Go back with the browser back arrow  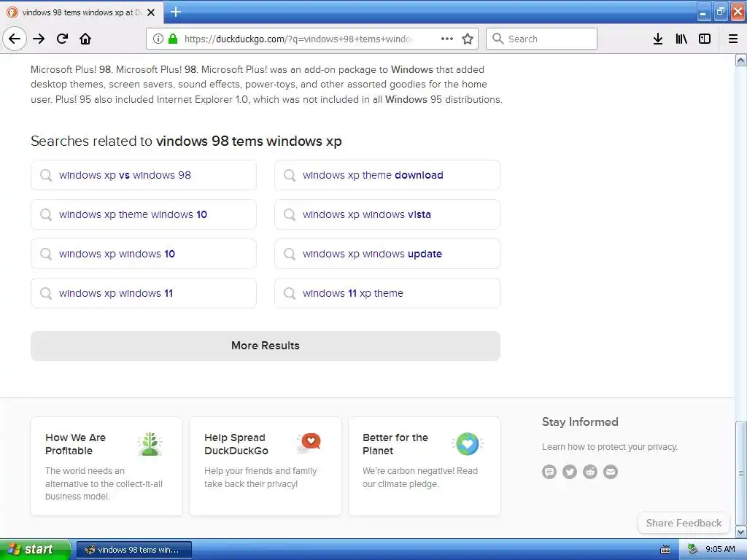[15, 39]
